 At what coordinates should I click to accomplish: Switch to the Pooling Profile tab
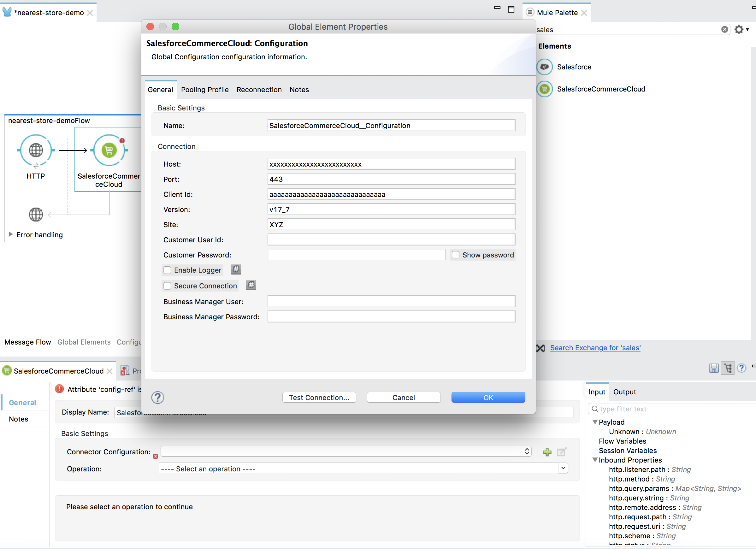(x=205, y=90)
